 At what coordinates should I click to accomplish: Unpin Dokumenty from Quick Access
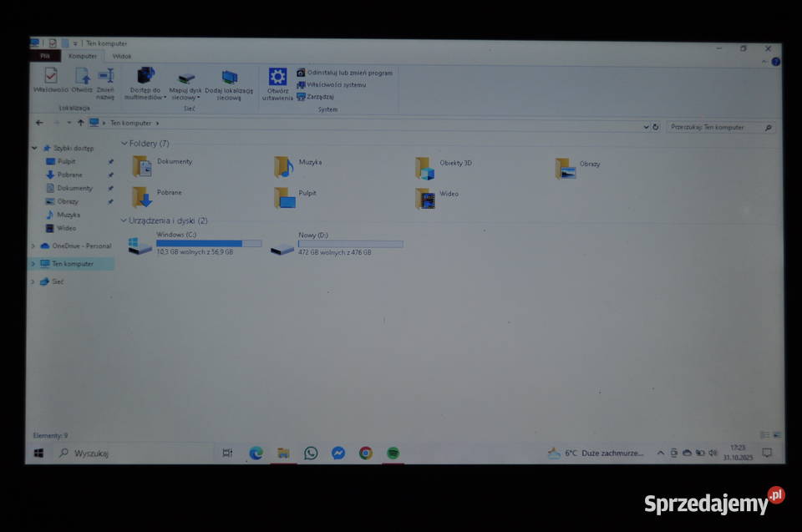(109, 188)
